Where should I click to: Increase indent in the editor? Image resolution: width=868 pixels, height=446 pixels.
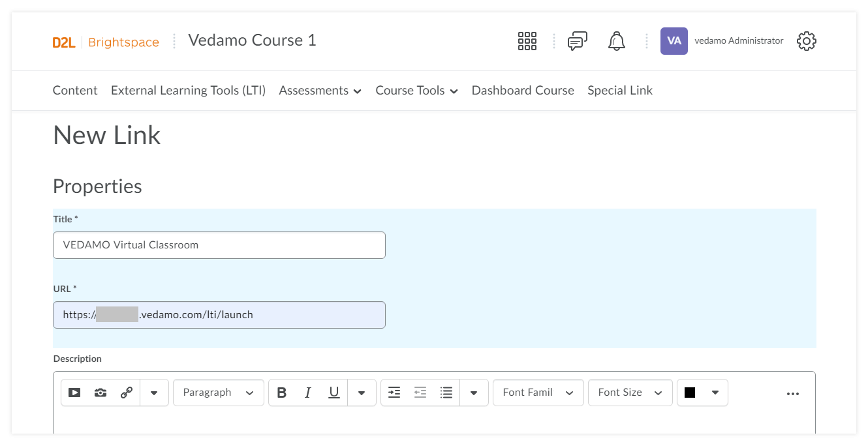(394, 393)
